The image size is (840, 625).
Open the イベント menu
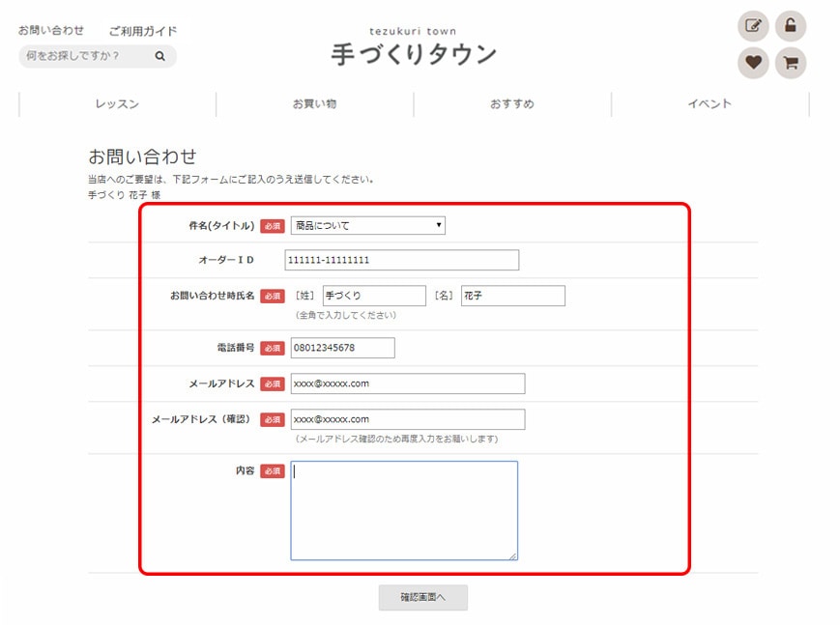709,103
